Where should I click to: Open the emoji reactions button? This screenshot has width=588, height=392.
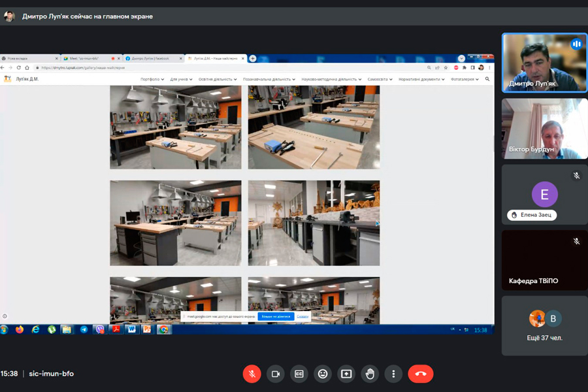pyautogui.click(x=322, y=374)
